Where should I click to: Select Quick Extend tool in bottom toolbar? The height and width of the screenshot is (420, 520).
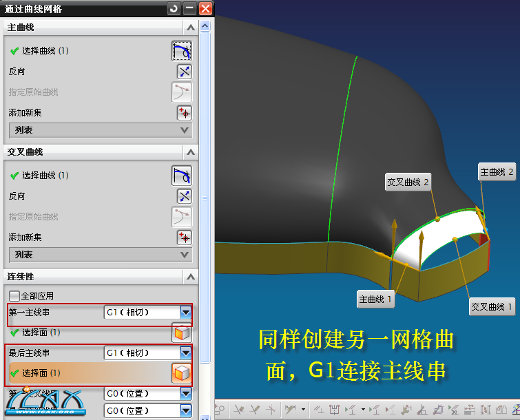pos(255,410)
